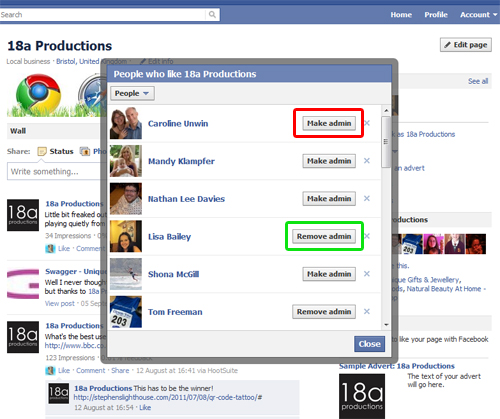
Task: Make Mandy Klampfer an admin
Action: point(329,161)
